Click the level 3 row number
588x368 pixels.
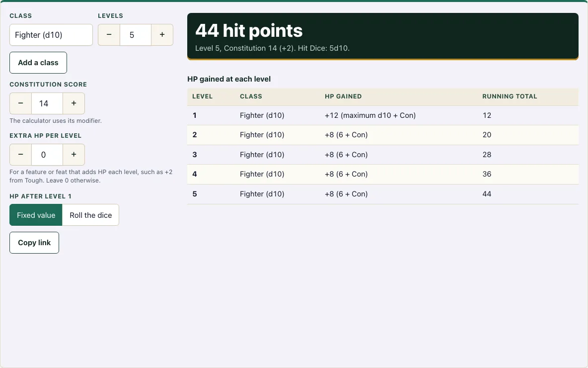195,155
